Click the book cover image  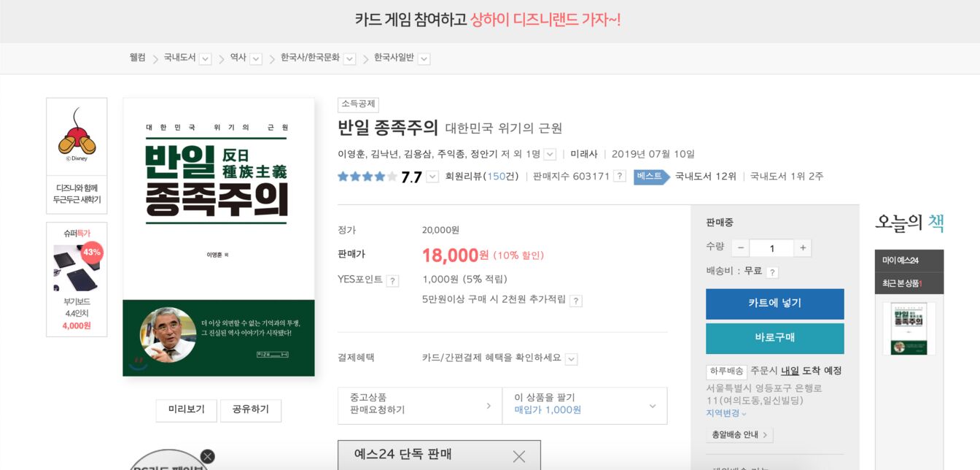point(219,237)
